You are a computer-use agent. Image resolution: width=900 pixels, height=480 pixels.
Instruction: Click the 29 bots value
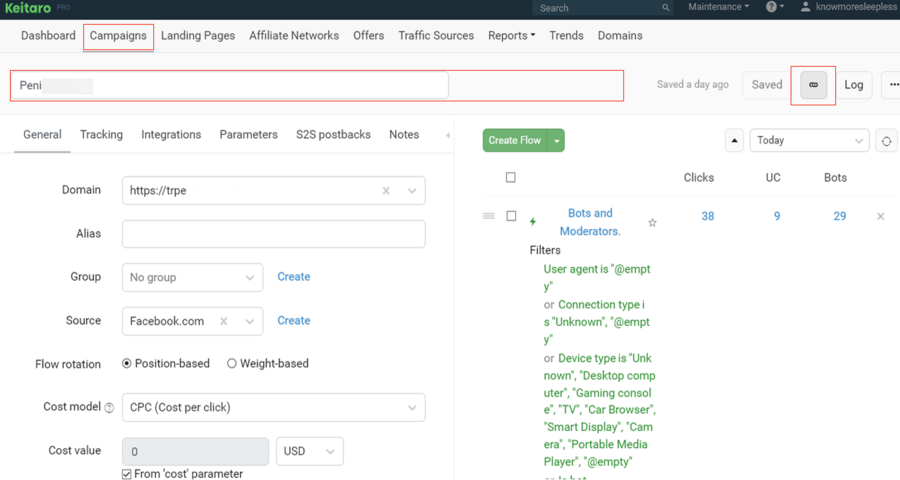coord(840,216)
